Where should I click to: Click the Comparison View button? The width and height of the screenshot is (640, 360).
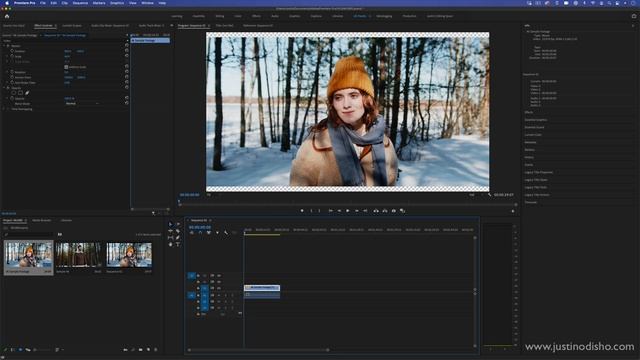pos(402,211)
